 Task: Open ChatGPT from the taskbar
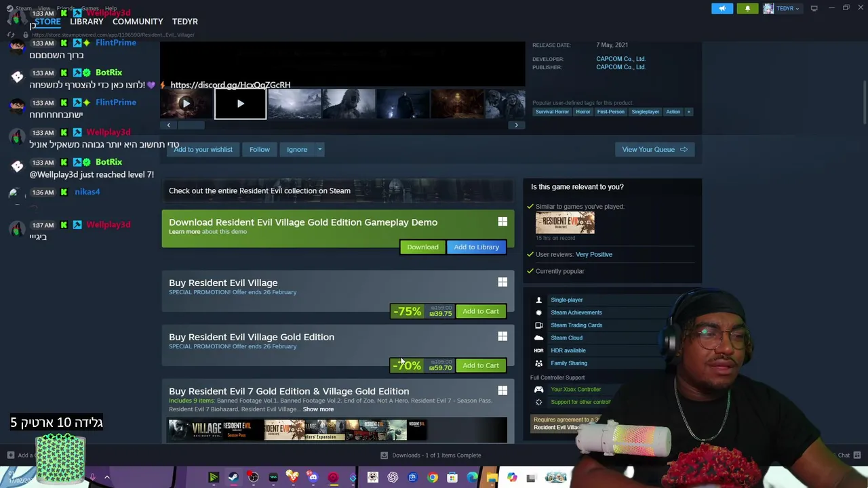pyautogui.click(x=393, y=478)
